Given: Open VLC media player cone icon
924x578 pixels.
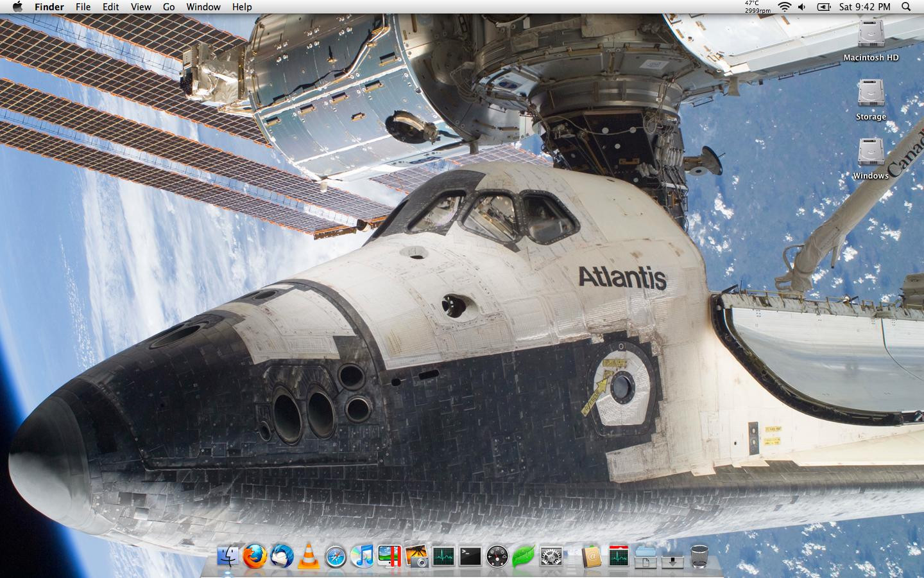Looking at the screenshot, I should (309, 556).
